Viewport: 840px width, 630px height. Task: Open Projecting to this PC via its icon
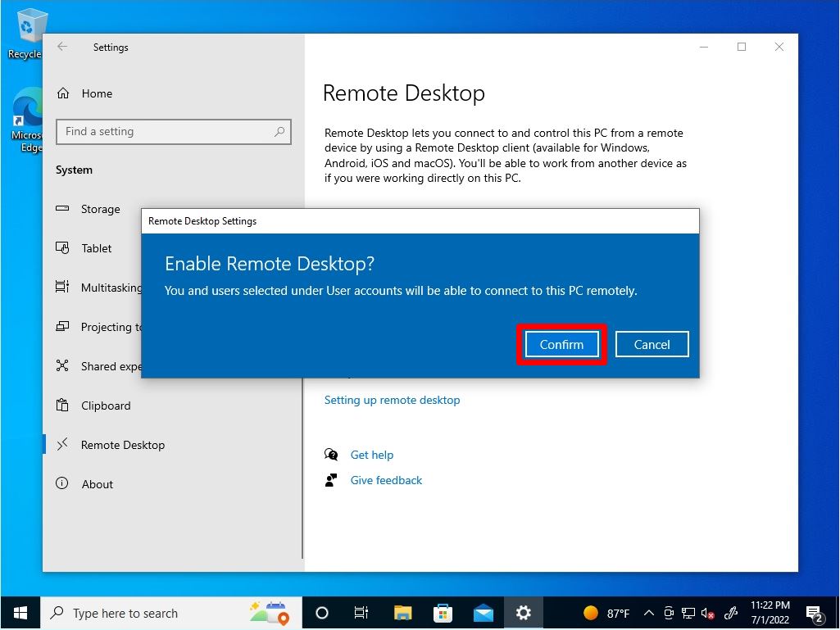pyautogui.click(x=64, y=327)
